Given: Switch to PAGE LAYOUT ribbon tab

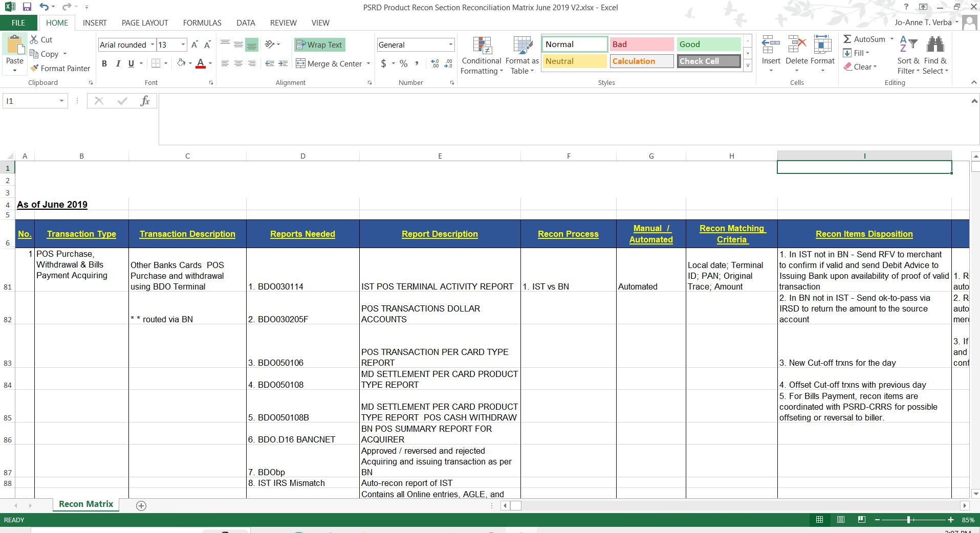Looking at the screenshot, I should click(x=145, y=23).
